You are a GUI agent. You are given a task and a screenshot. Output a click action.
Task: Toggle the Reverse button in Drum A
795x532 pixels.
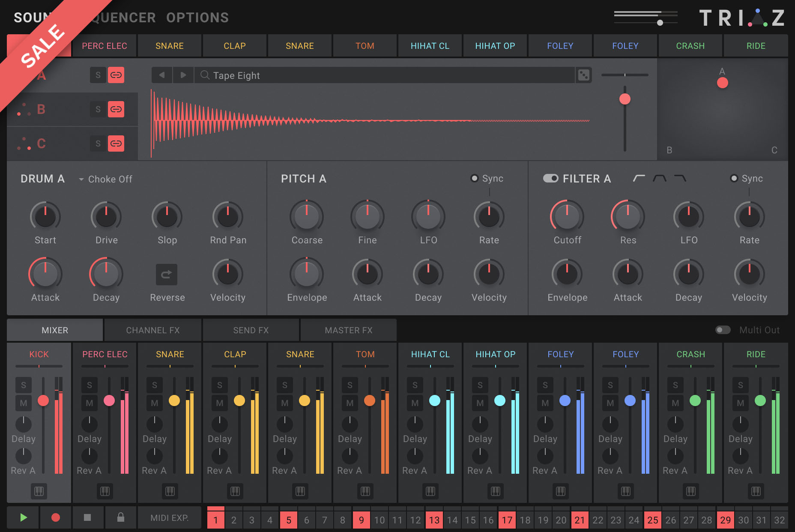tap(167, 274)
